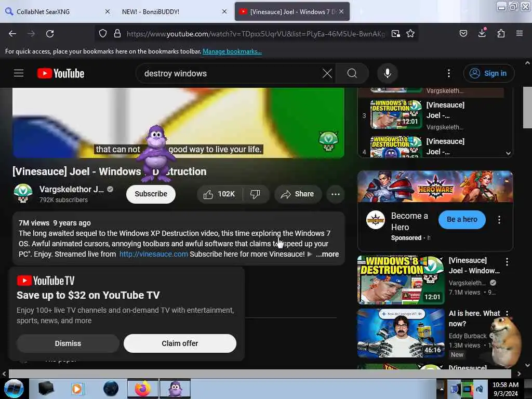
Task: Open more actions ellipsis beside Share
Action: [x=336, y=194]
